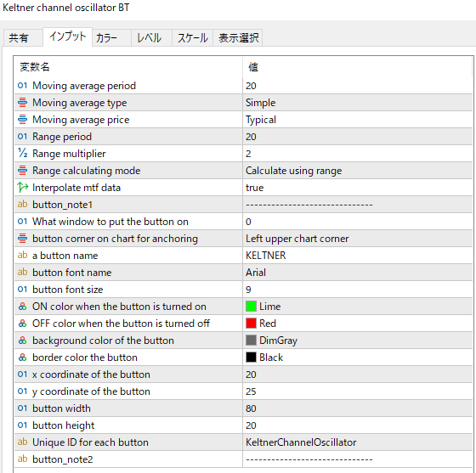Image resolution: width=476 pixels, height=473 pixels.
Task: Click the Red OFF color swatch
Action: tap(251, 324)
